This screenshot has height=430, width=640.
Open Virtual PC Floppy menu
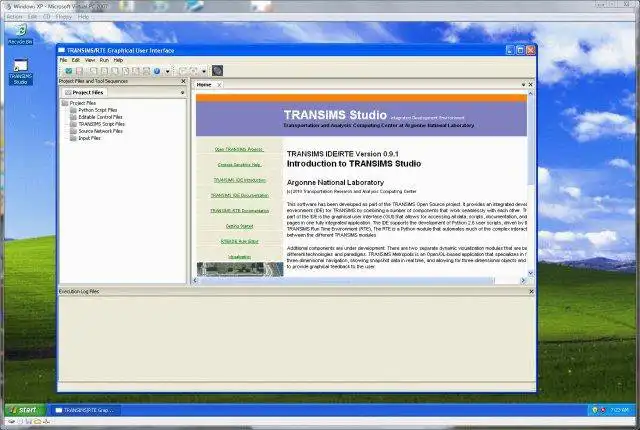(x=64, y=17)
